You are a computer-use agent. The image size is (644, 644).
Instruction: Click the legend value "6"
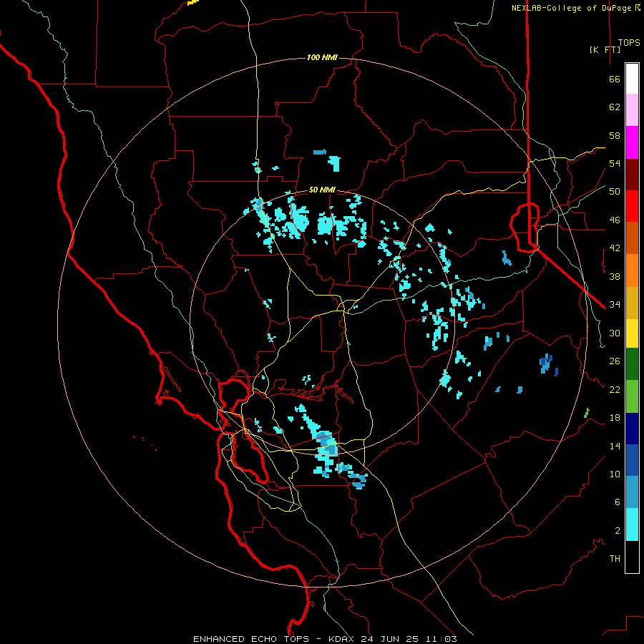click(x=617, y=502)
